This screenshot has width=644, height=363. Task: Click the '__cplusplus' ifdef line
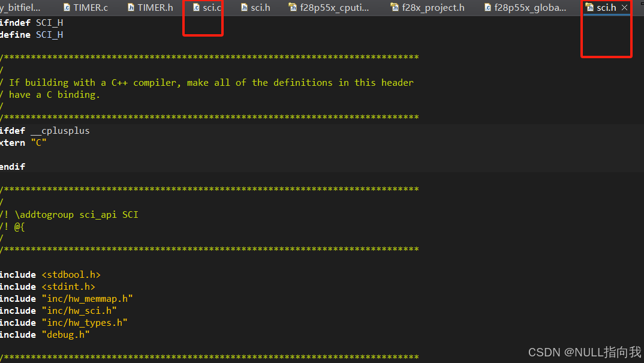coord(45,131)
